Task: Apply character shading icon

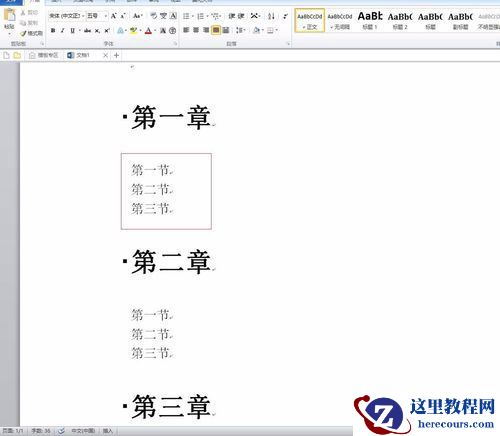Action: pos(163,31)
